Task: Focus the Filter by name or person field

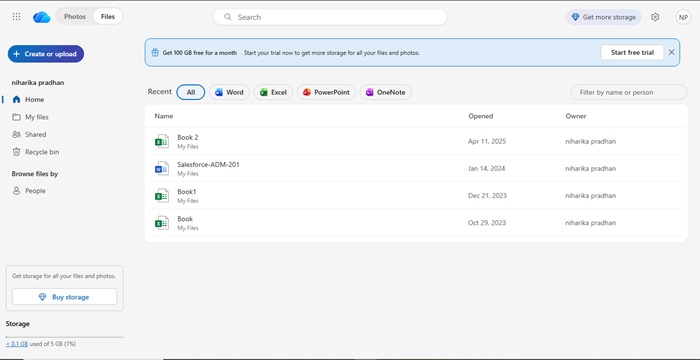Action: click(x=629, y=92)
